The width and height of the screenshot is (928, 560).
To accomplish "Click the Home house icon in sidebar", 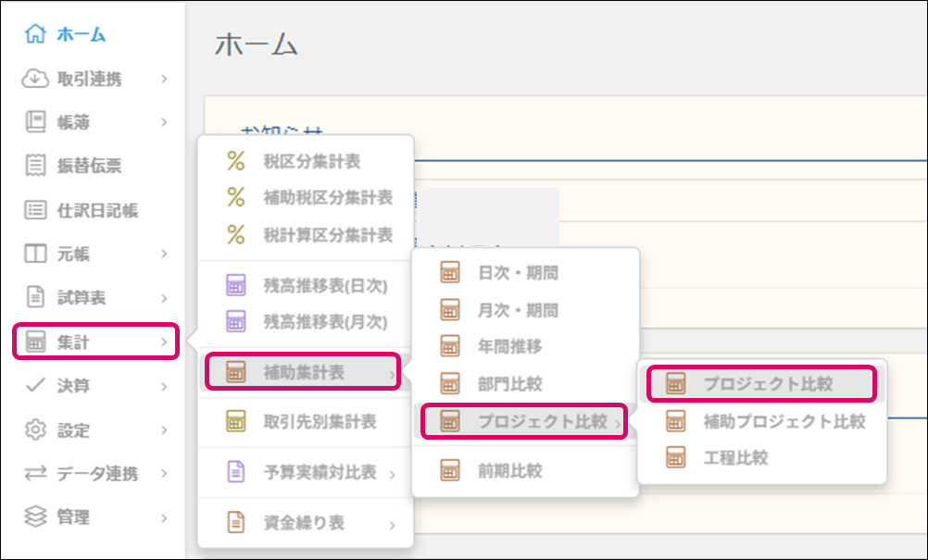I will coord(35,35).
